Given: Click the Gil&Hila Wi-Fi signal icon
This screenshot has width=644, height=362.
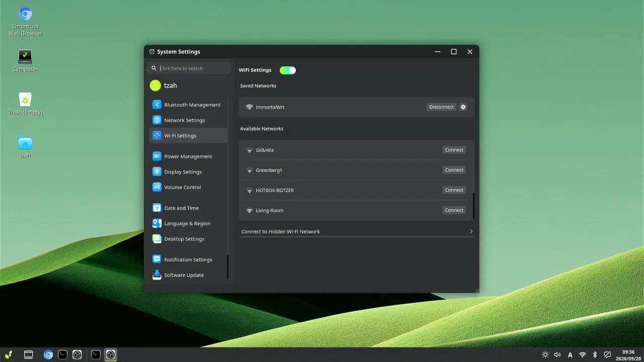Looking at the screenshot, I should 249,150.
